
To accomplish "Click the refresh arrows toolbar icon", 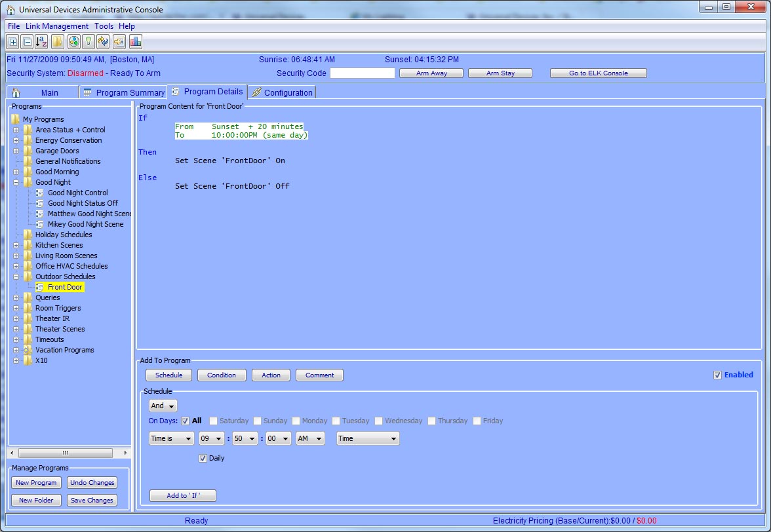I will 104,42.
